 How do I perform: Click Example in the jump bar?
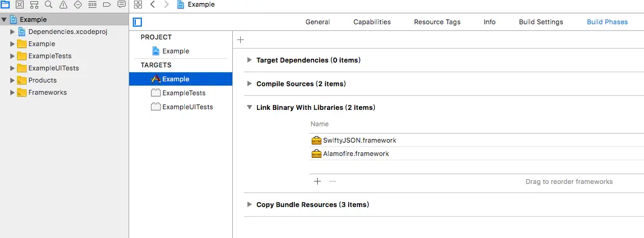pos(201,5)
